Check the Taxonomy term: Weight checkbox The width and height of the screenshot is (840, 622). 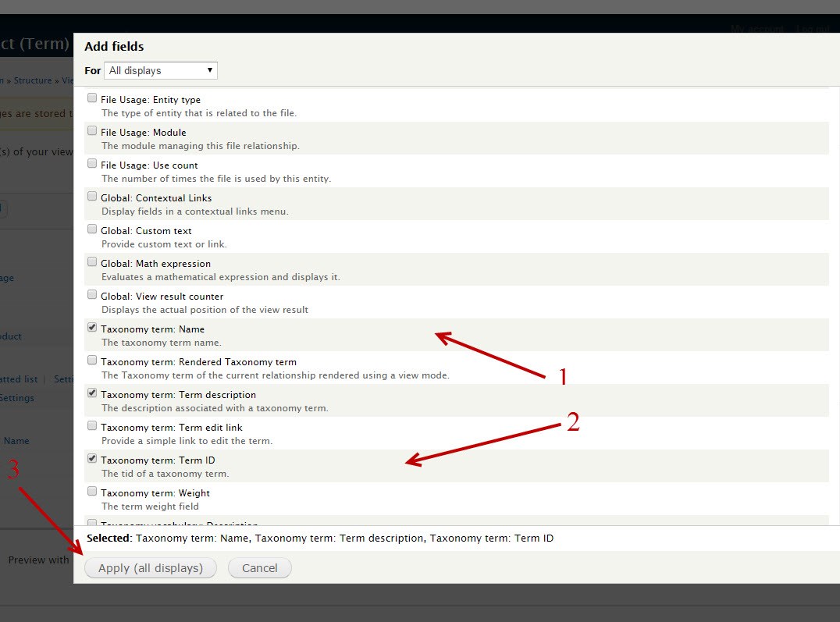[92, 491]
